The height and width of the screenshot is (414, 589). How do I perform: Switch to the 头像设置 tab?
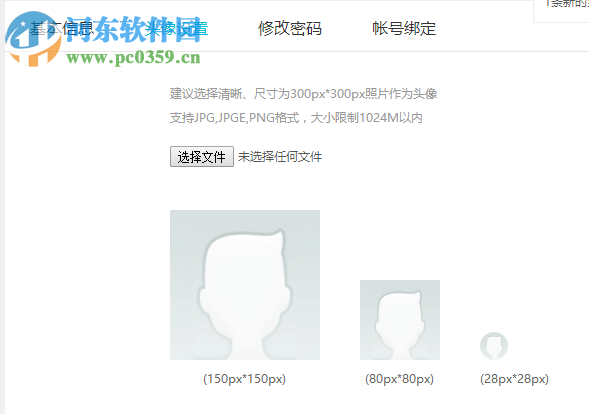click(x=177, y=28)
